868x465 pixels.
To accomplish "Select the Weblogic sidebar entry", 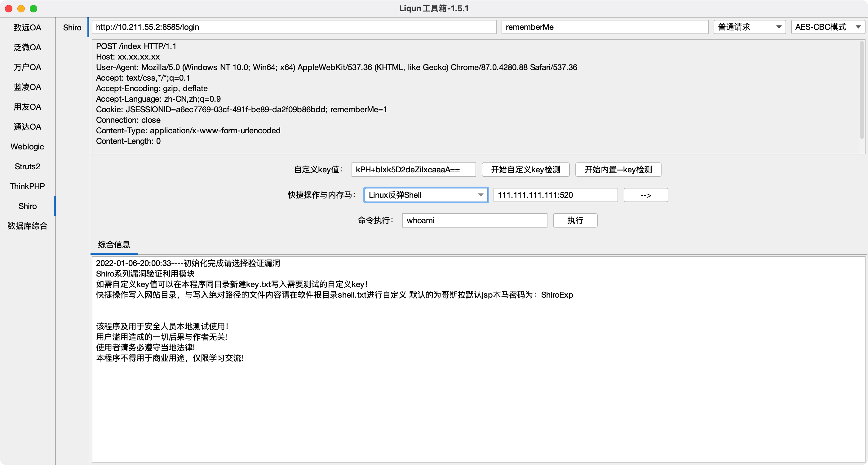I will pos(27,147).
